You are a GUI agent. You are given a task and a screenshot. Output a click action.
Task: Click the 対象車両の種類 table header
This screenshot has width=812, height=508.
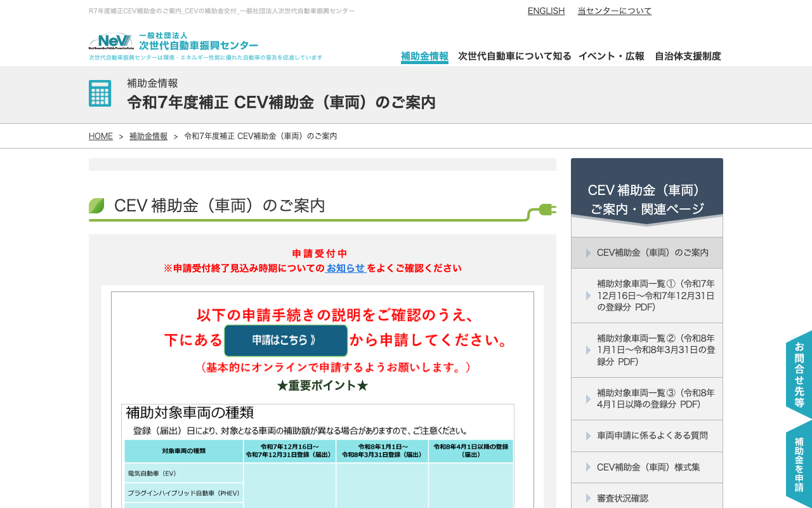[184, 451]
